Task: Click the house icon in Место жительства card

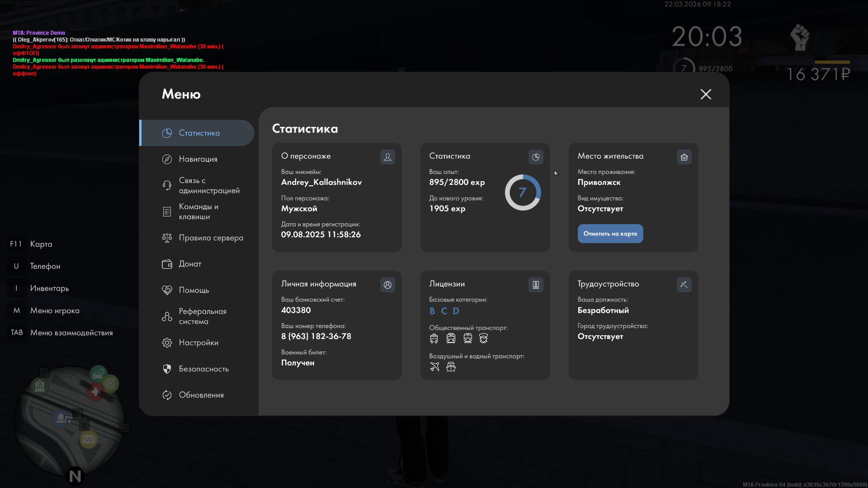Action: 684,157
